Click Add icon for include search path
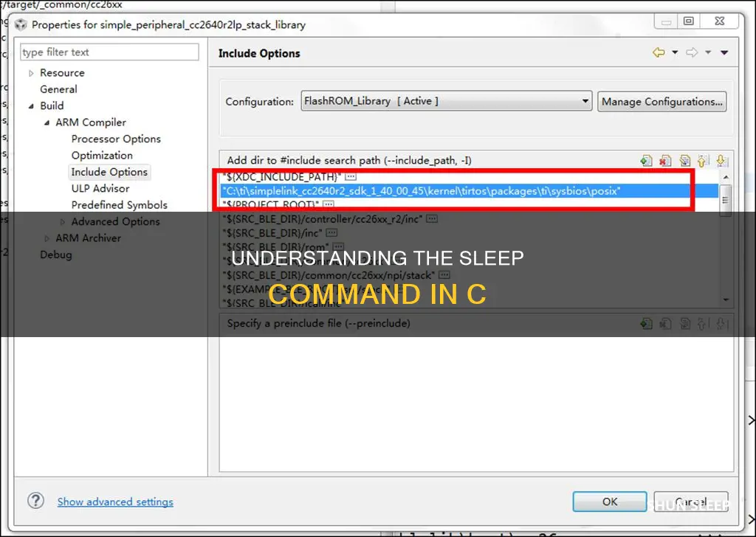The height and width of the screenshot is (537, 756). (647, 160)
